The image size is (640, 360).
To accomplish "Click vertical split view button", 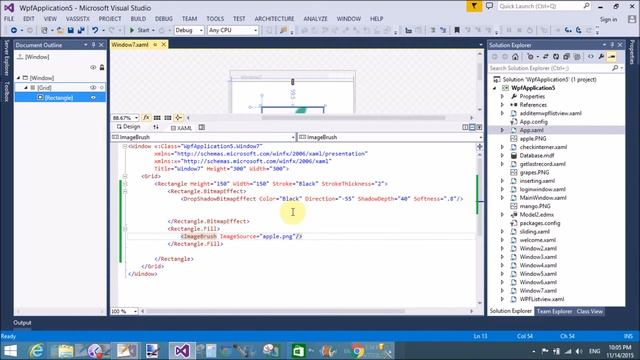I will click(x=465, y=127).
